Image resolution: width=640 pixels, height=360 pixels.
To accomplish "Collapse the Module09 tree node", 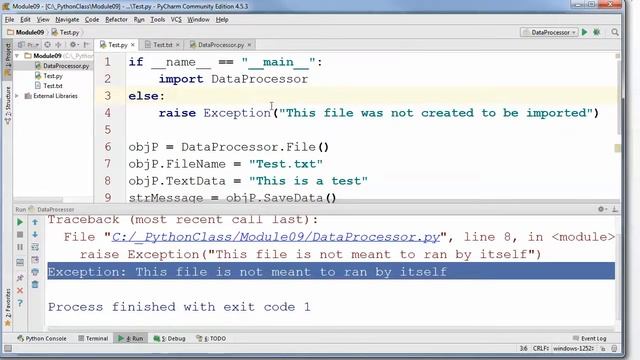I will (17, 56).
